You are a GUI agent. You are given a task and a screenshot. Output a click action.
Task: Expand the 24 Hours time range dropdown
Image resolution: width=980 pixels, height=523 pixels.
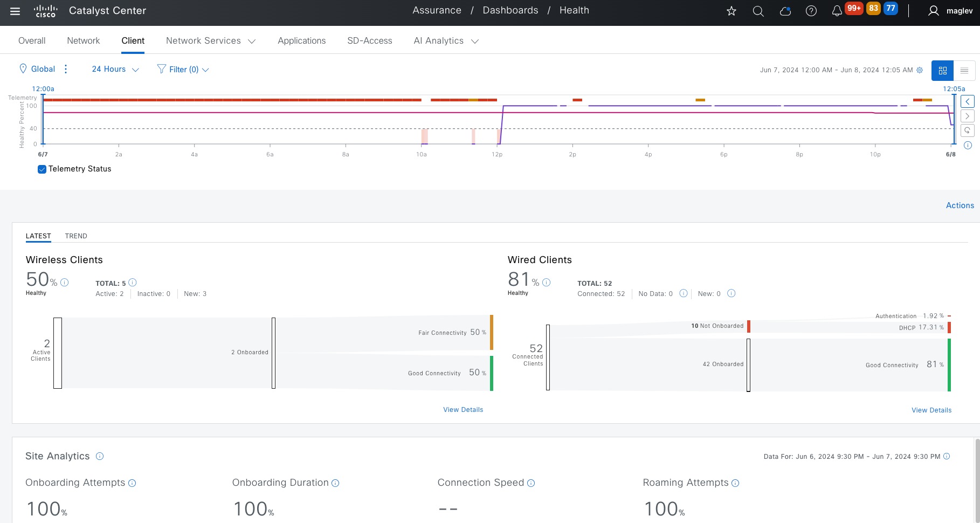point(115,70)
